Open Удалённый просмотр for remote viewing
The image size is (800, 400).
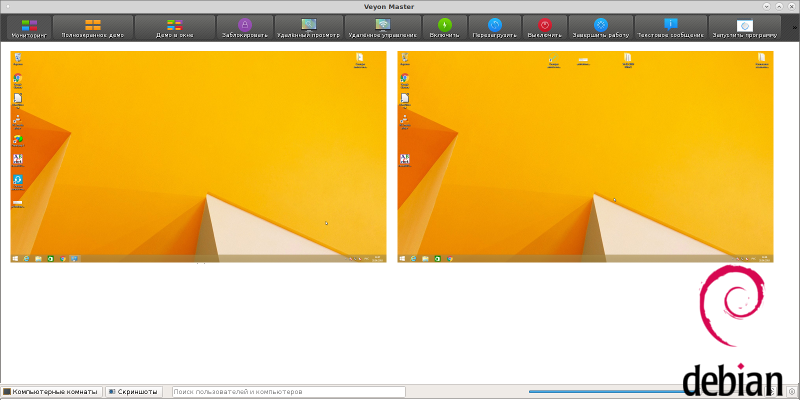pyautogui.click(x=309, y=28)
